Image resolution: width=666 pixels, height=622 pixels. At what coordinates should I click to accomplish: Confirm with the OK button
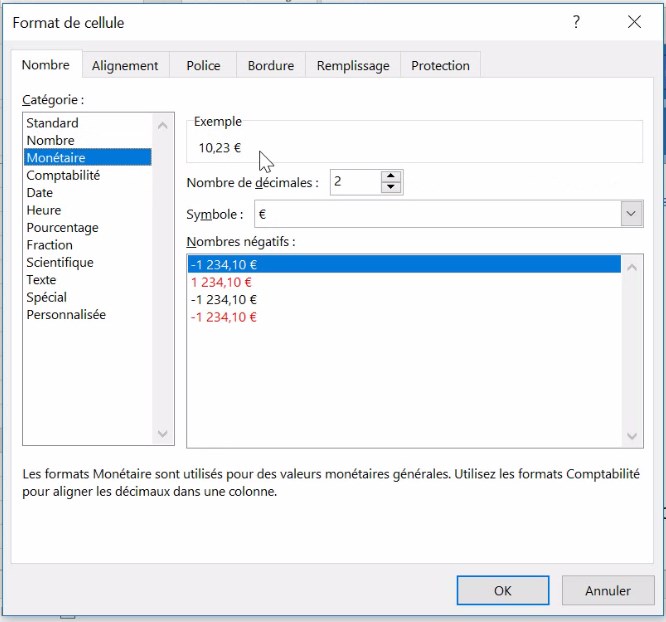[502, 590]
